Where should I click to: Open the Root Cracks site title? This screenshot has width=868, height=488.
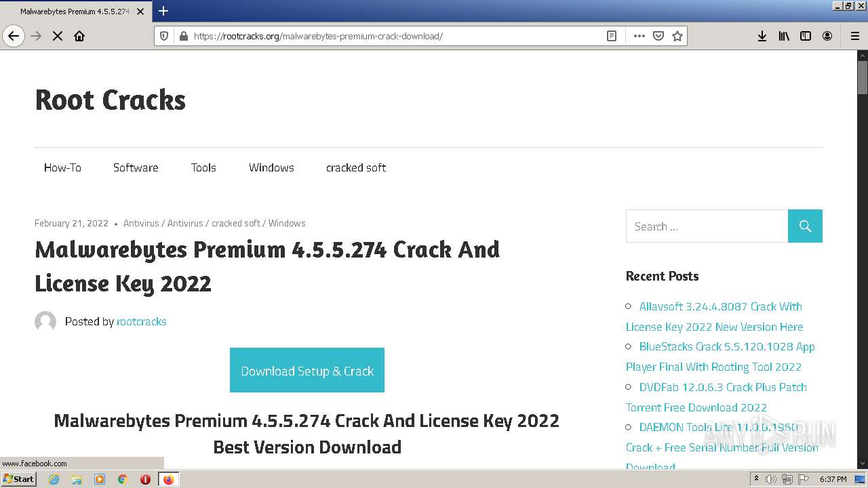[110, 100]
